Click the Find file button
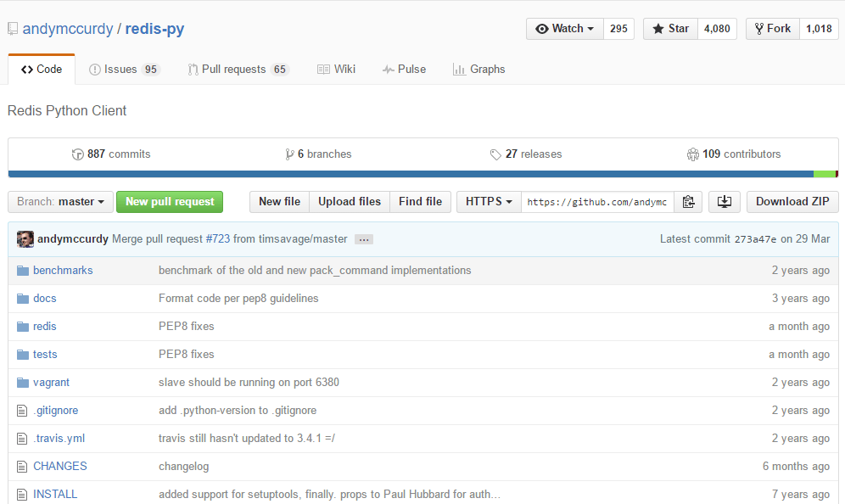This screenshot has width=845, height=504. coord(420,202)
